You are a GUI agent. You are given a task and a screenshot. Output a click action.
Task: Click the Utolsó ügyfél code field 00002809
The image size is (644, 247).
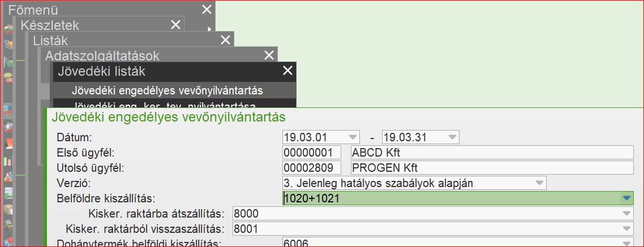click(312, 168)
